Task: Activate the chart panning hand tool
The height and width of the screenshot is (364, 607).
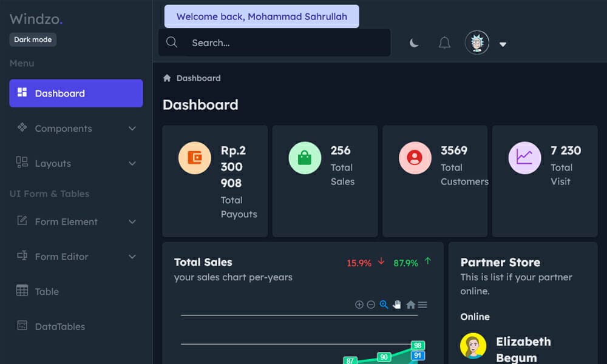Action: 397,305
